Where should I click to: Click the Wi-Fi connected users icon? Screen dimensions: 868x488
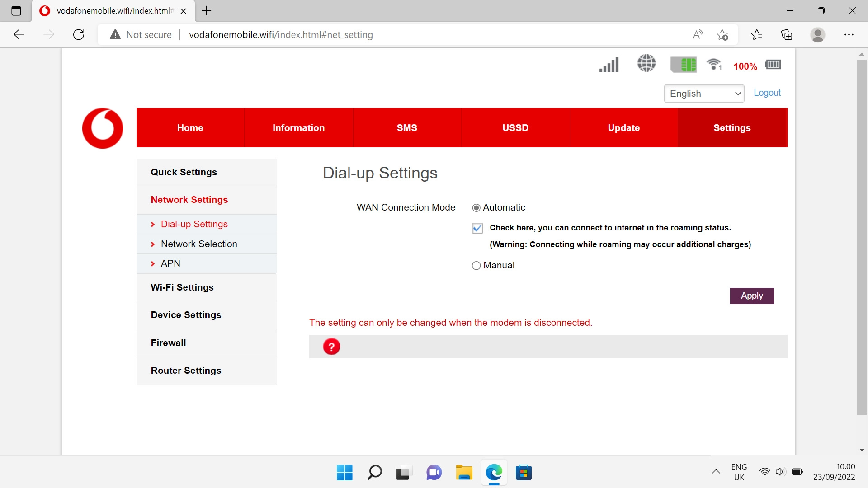coord(714,64)
